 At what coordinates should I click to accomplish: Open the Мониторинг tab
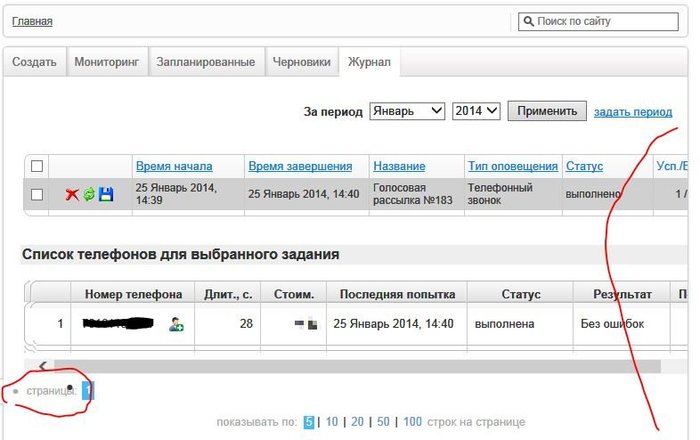pyautogui.click(x=107, y=62)
